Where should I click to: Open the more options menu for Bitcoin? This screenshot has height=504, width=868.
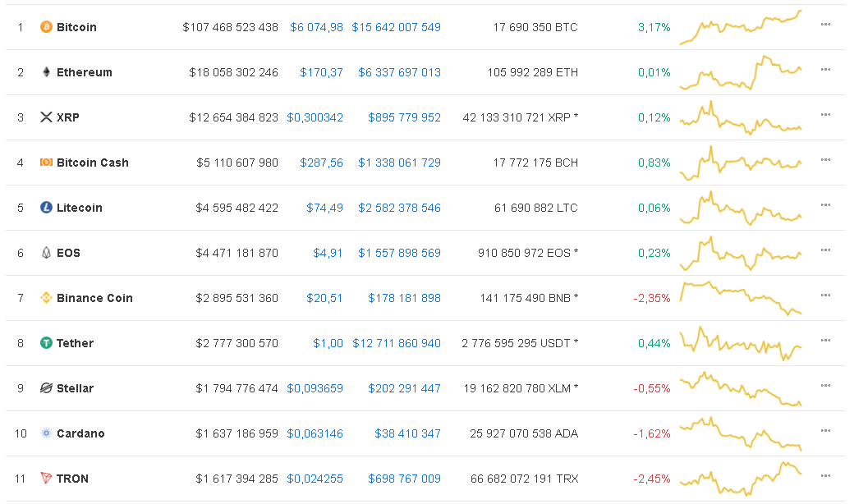tap(825, 25)
